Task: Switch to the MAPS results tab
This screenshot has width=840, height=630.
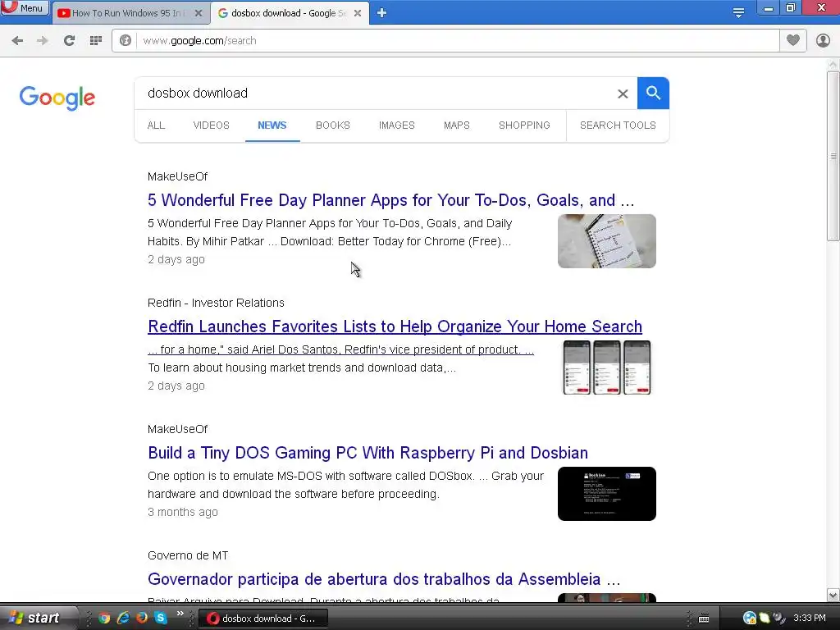Action: pyautogui.click(x=456, y=126)
